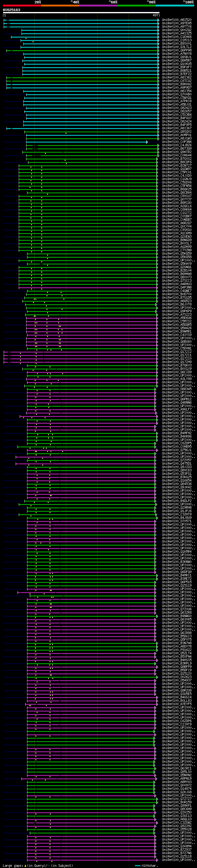
Task: Click the green ~80% identity color band
Action: click(137, 6)
